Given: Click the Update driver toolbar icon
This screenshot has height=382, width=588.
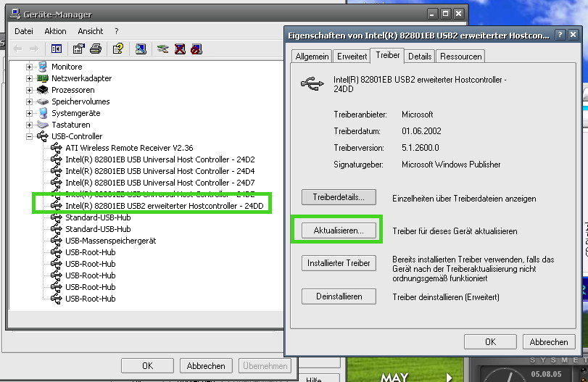Looking at the screenshot, I should (162, 49).
